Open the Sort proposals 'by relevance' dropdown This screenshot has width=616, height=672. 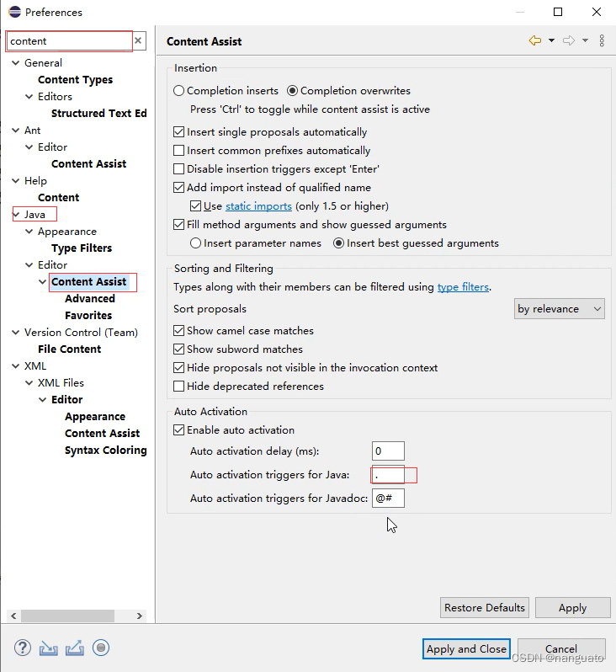click(x=559, y=309)
